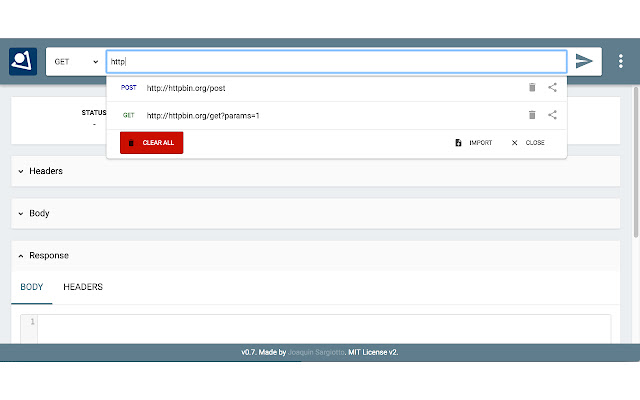Focus the URL input field
640x400 pixels.
point(337,62)
